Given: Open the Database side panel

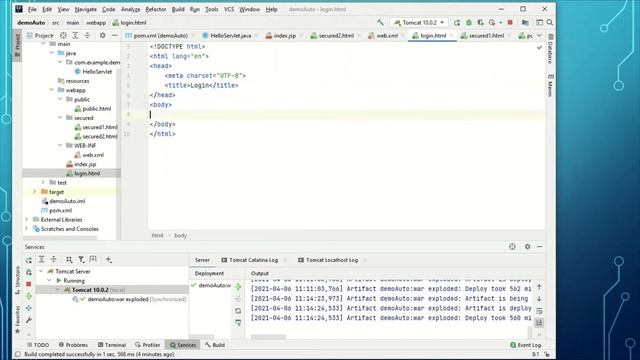Looking at the screenshot, I should pyautogui.click(x=550, y=49).
